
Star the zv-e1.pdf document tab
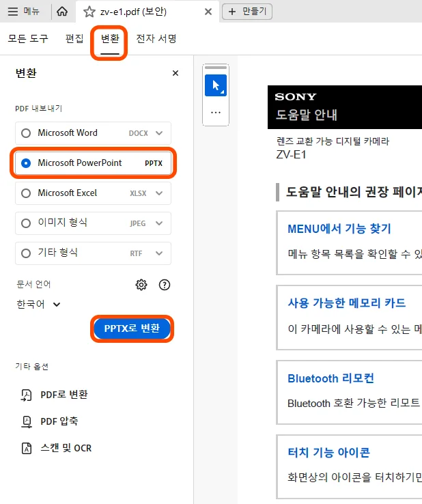point(89,12)
